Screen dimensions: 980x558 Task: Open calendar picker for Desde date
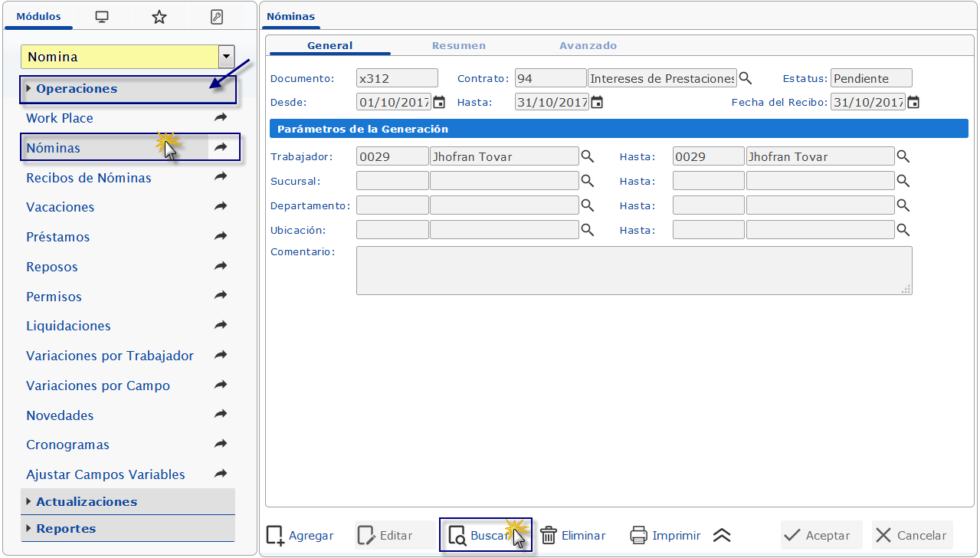(439, 102)
